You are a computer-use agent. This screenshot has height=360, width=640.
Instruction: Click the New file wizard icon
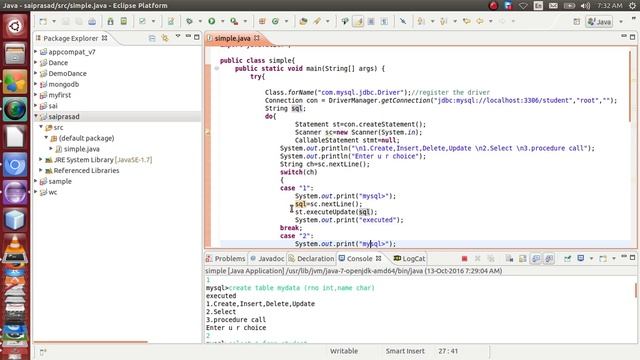(x=43, y=21)
